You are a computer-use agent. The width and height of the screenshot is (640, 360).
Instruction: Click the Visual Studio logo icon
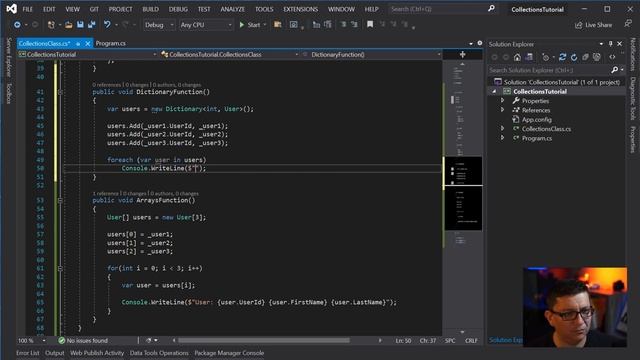(x=11, y=9)
